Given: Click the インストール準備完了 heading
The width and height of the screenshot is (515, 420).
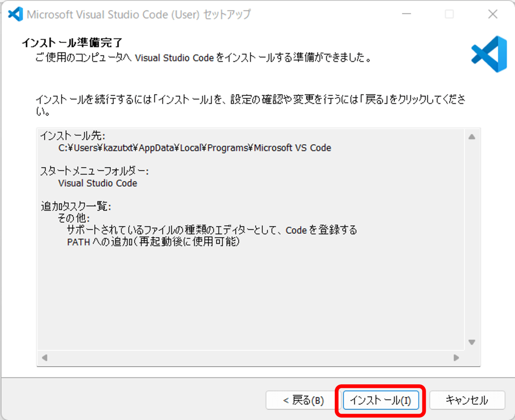Looking at the screenshot, I should pyautogui.click(x=72, y=43).
